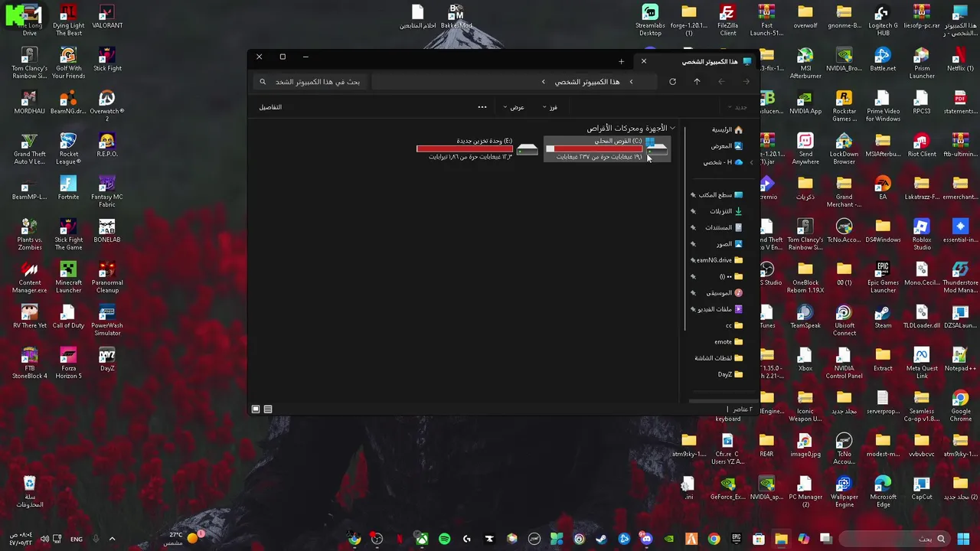Open the New (جديد) dropdown
The height and width of the screenshot is (551, 980).
[x=739, y=107]
